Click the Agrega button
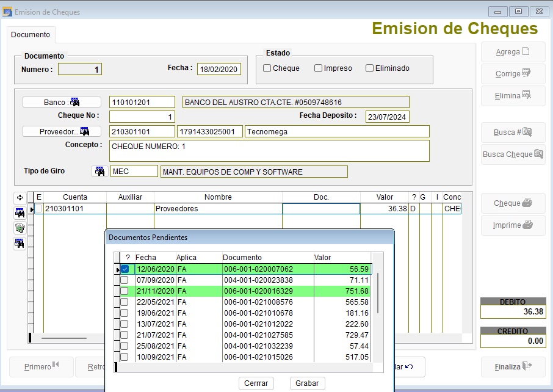This screenshot has height=392, width=553. [513, 52]
